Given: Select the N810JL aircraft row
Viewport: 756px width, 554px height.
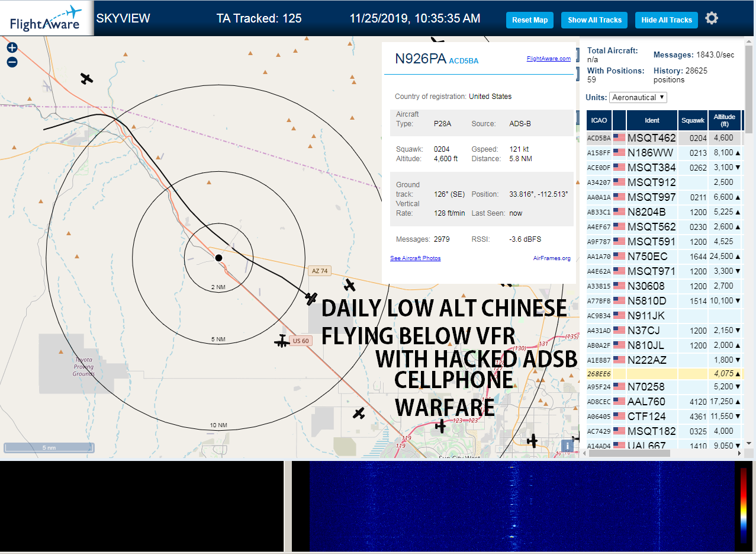Looking at the screenshot, I should click(x=664, y=345).
